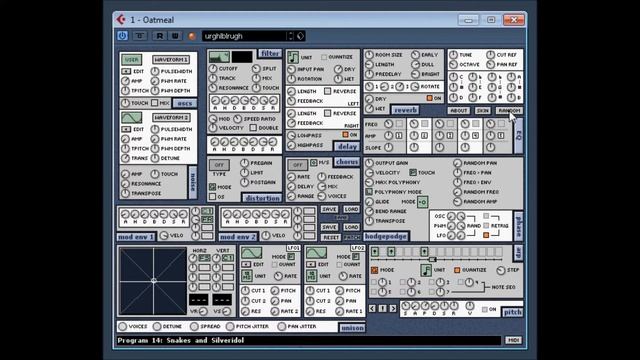The image size is (640, 360).
Task: Toggle the reverb On switch
Action: pos(429,98)
